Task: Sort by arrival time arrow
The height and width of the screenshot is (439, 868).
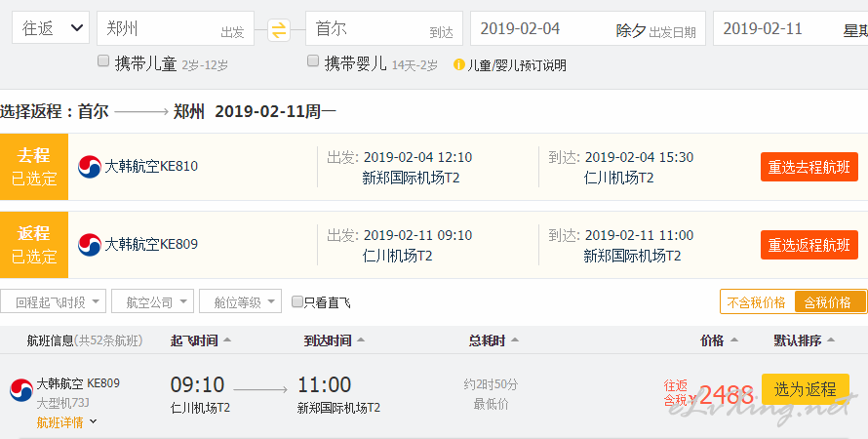Action: [361, 340]
